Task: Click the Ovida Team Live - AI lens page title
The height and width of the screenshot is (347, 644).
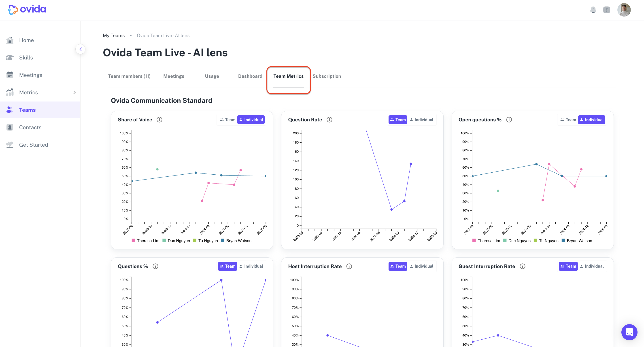Action: [165, 53]
